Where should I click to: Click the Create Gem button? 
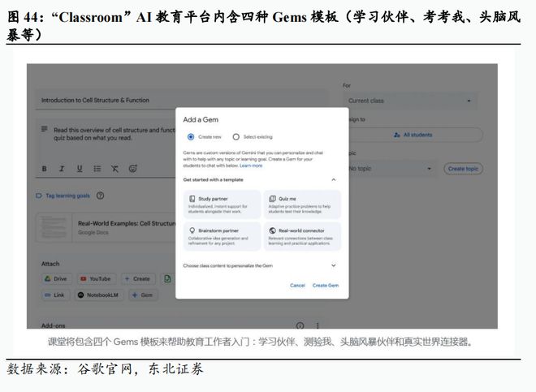(326, 286)
